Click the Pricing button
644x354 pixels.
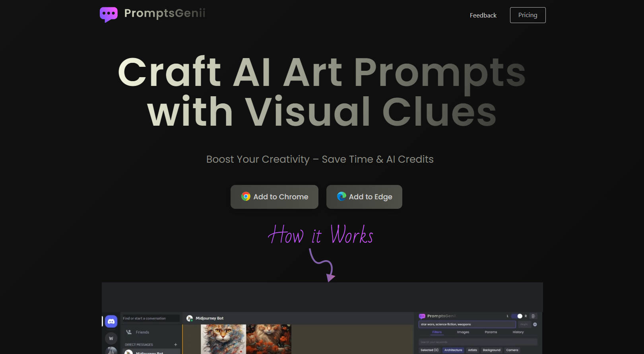[x=528, y=15]
